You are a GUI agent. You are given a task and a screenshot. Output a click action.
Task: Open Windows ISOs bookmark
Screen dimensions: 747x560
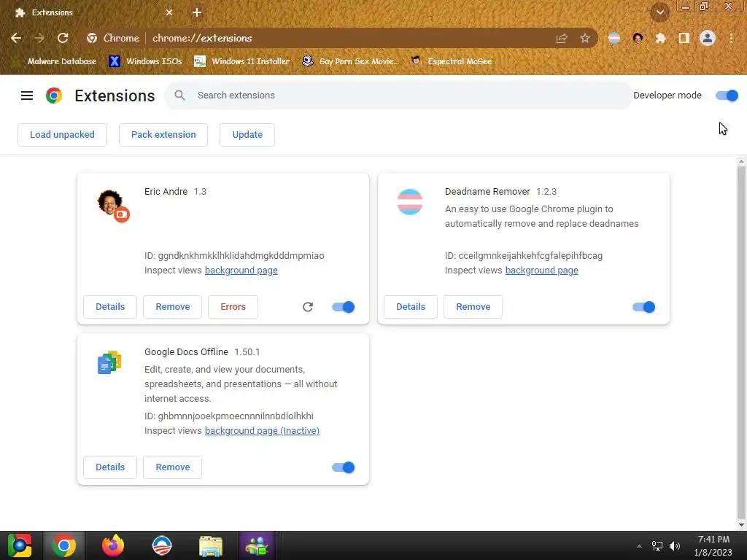click(145, 61)
